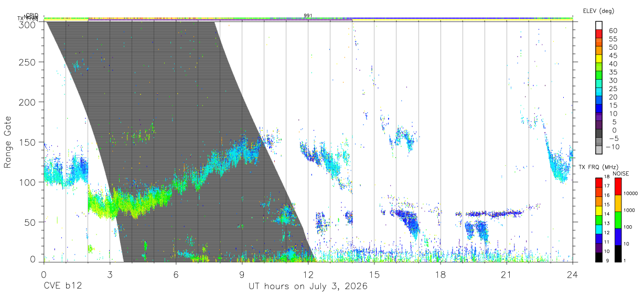This screenshot has height=297, width=644.
Task: Click the Range Gate tick label "200"
Action: click(27, 102)
